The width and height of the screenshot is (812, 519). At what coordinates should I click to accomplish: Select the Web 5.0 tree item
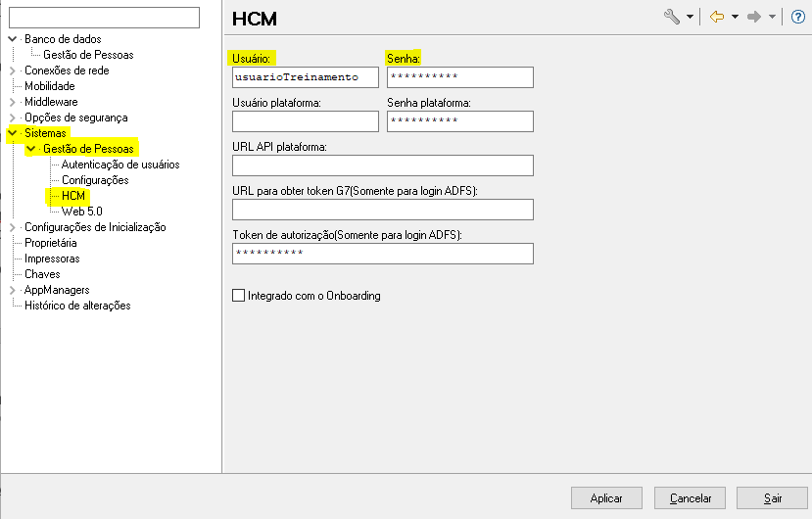pos(82,212)
